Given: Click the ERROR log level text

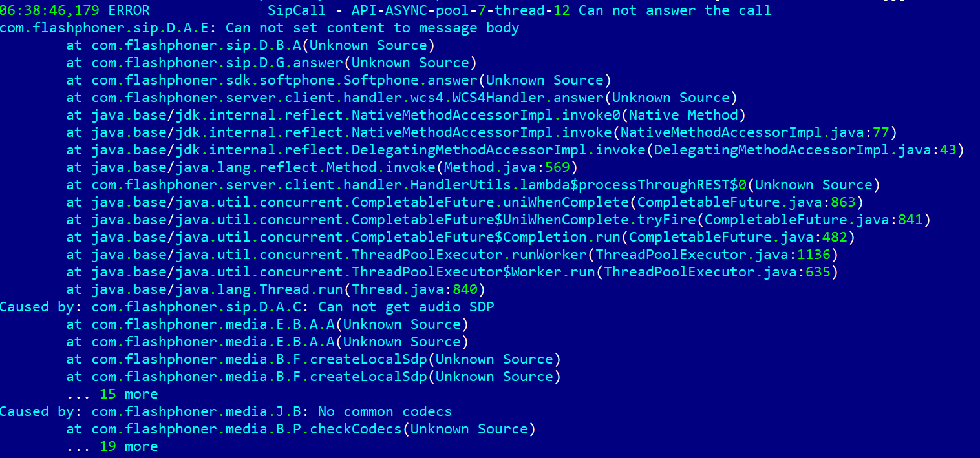Looking at the screenshot, I should pyautogui.click(x=129, y=10).
